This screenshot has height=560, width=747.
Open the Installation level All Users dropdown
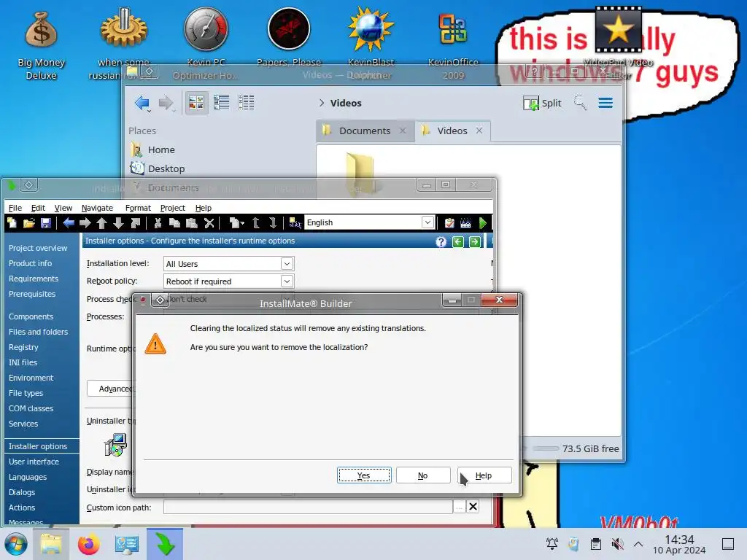tap(286, 264)
